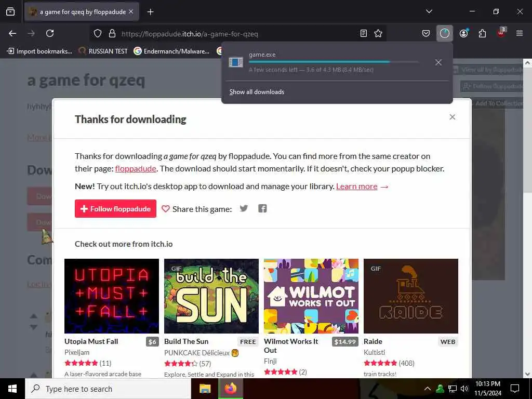Viewport: 532px width, 399px height.
Task: Open Endermanch/Malware bookmark
Action: coord(171,51)
